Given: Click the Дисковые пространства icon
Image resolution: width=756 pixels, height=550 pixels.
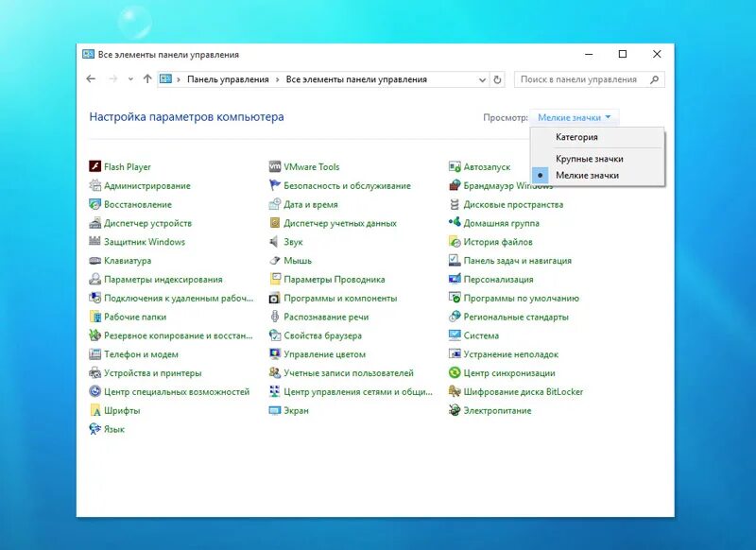Looking at the screenshot, I should [x=455, y=204].
